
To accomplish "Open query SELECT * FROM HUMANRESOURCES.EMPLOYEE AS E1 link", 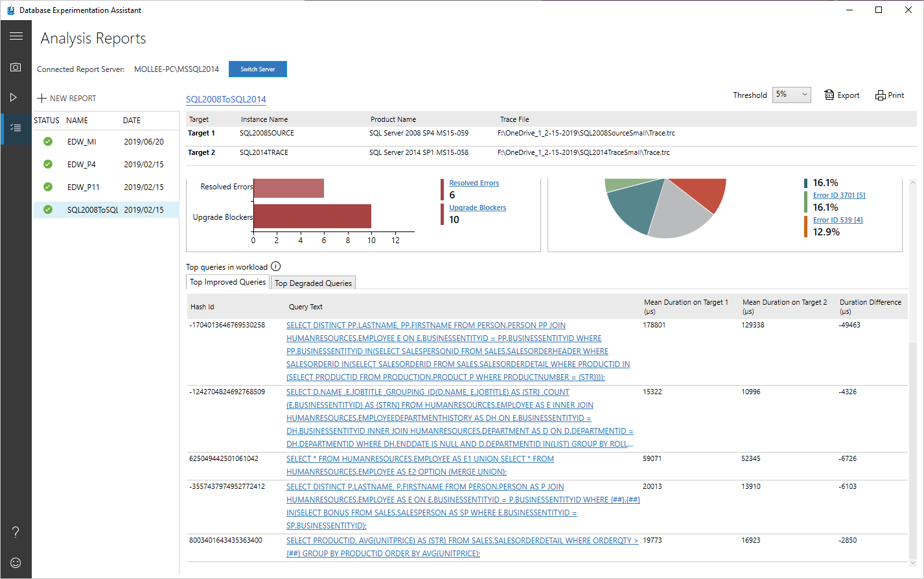I will pos(420,466).
